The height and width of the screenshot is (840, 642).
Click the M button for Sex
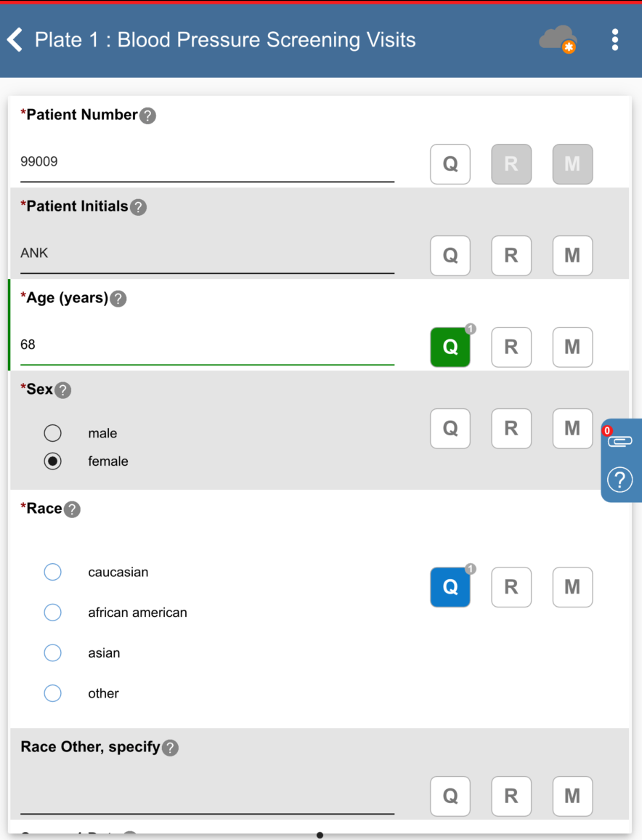pyautogui.click(x=572, y=429)
